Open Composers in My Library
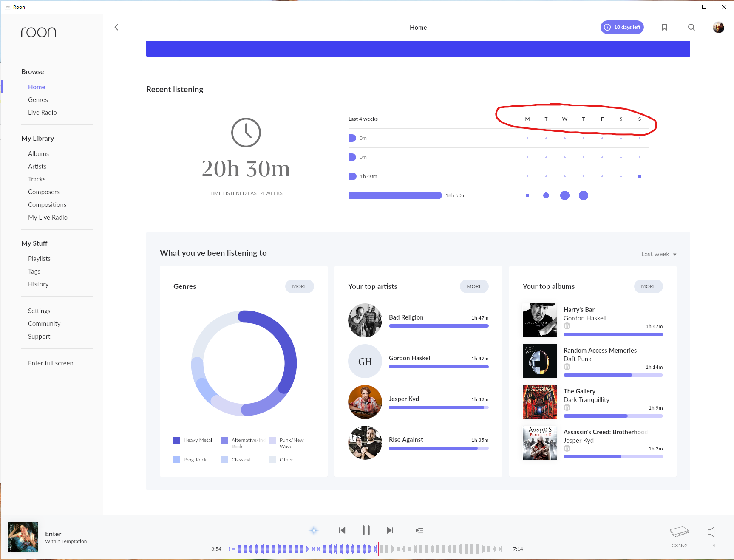Screen dimensions: 734x560 [44, 192]
